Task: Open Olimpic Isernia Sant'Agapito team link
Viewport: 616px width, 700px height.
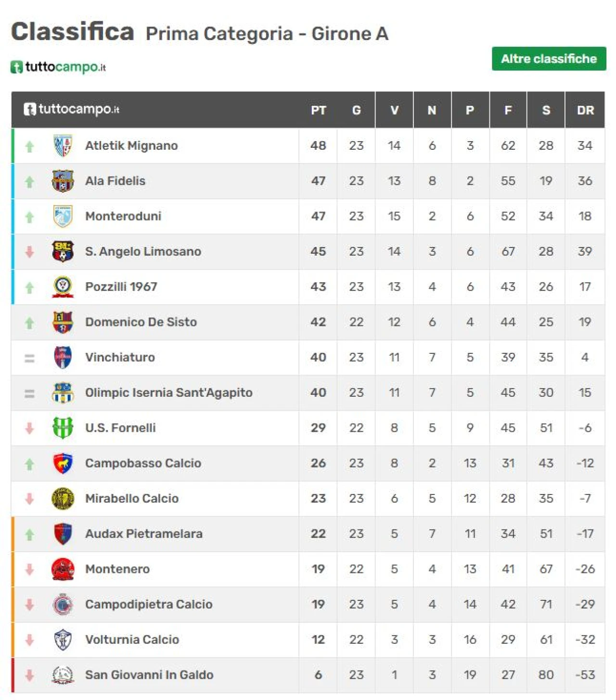Action: (169, 393)
